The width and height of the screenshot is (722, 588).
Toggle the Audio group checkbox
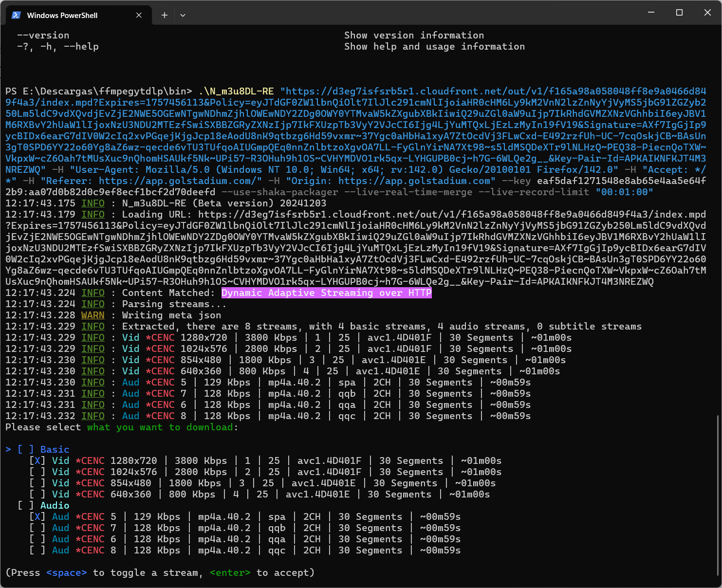[25, 505]
